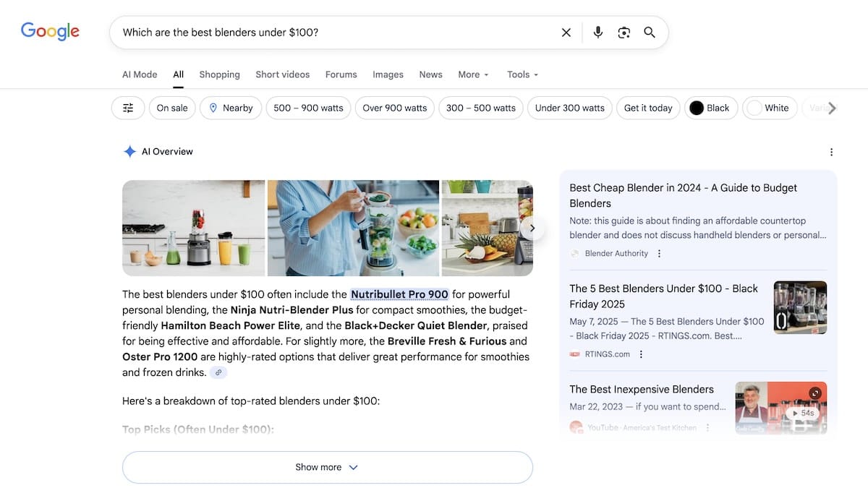Expand the AI Overview with Show more
Viewport: 868px width, 496px height.
(x=327, y=466)
